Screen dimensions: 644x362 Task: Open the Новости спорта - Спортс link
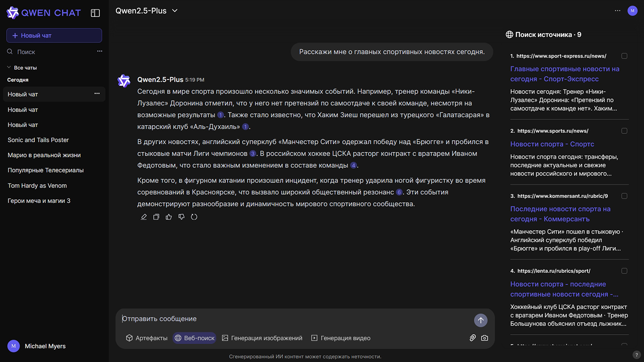(552, 144)
